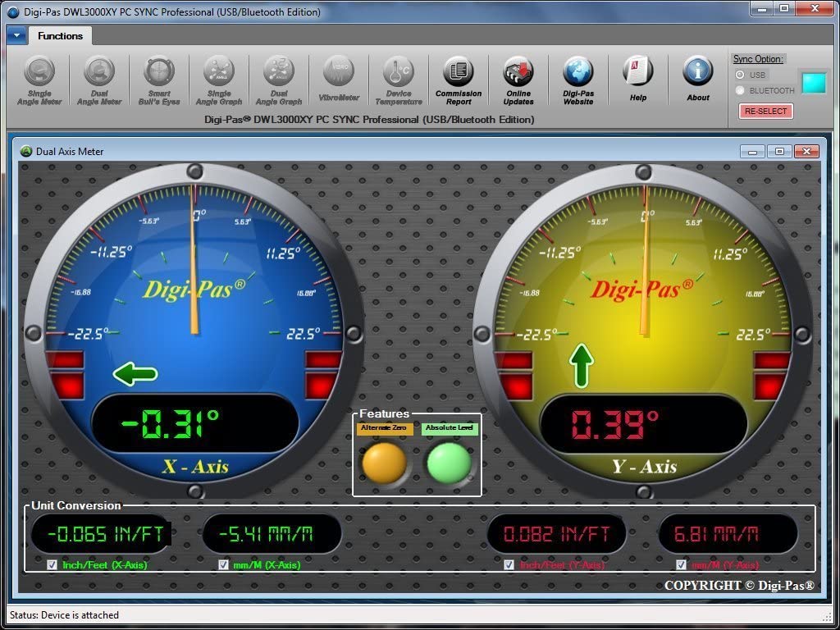Open the Commission Report tool

(458, 80)
